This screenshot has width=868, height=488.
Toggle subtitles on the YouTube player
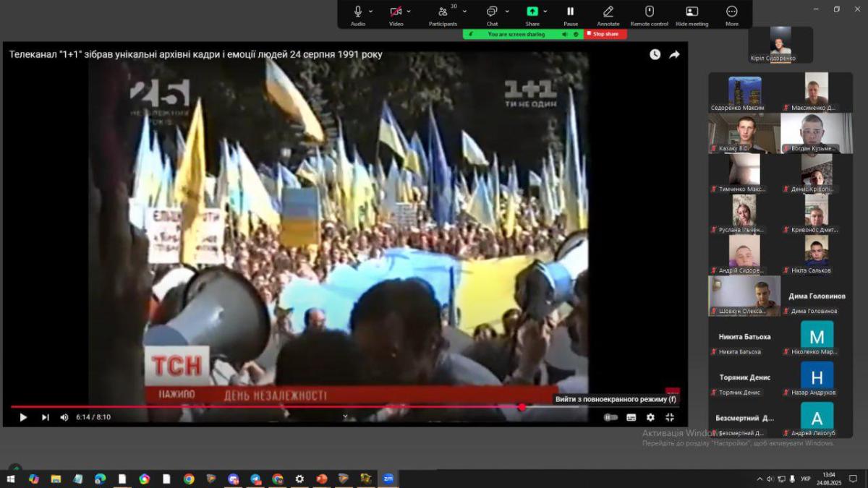pos(631,417)
